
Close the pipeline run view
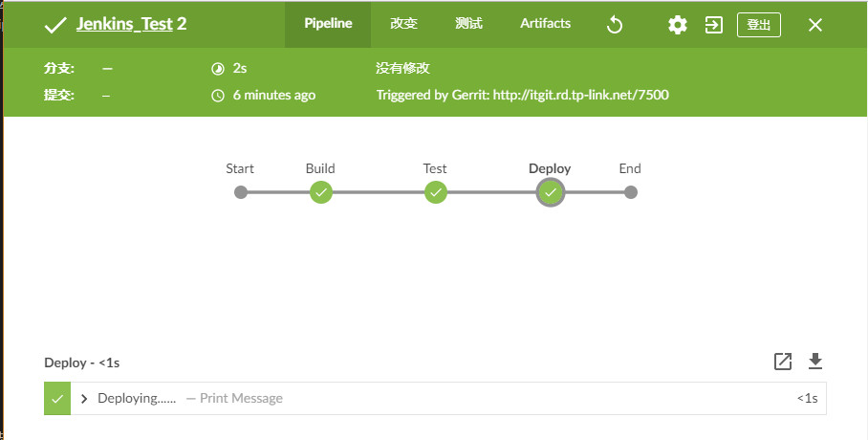pyautogui.click(x=815, y=25)
